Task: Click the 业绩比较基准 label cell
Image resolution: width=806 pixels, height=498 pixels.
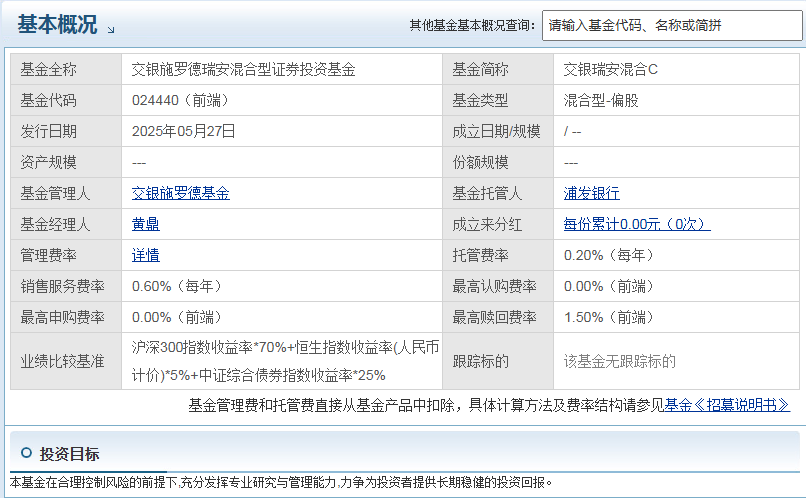Action: point(66,361)
